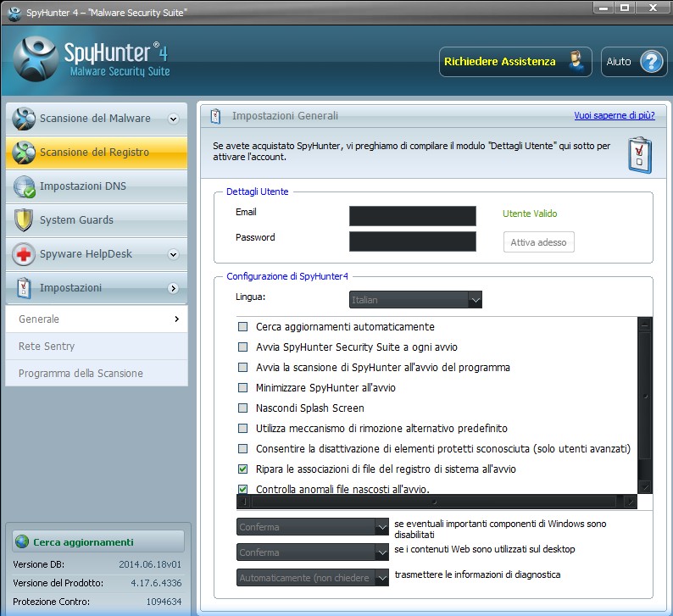Screen dimensions: 673x616
Task: Select the Generale settings submenu
Action: (97, 319)
